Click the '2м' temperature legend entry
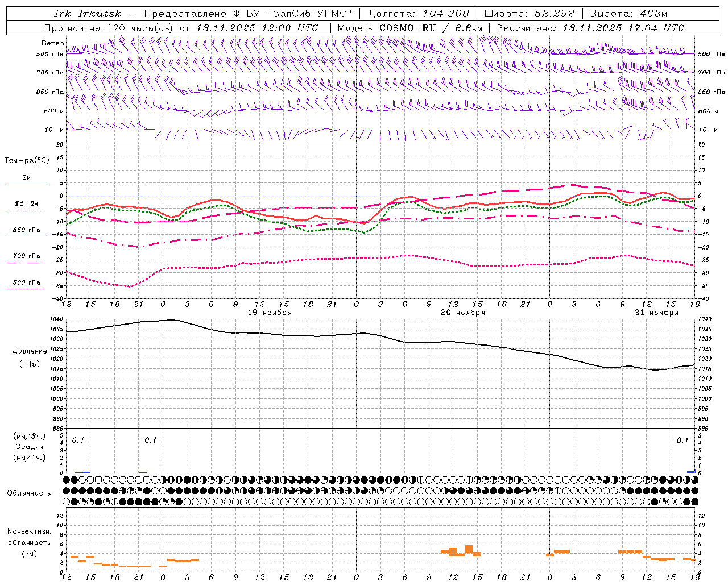This screenshot has height=582, width=728. pos(27,178)
